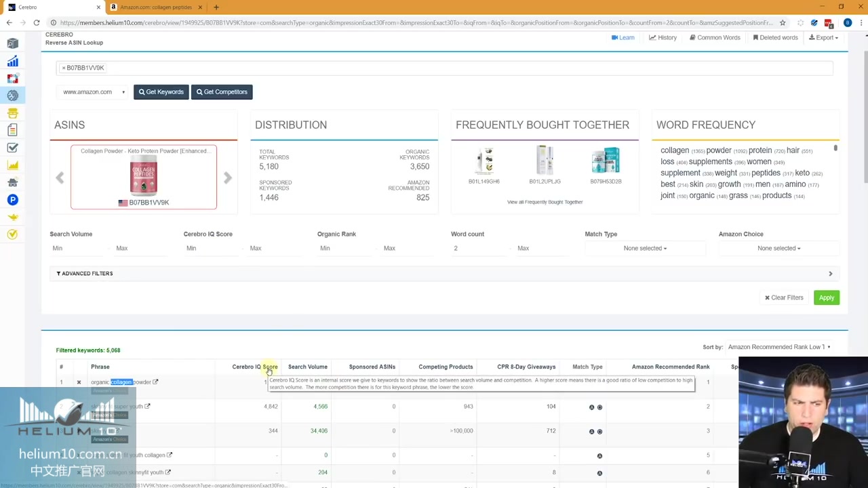The image size is (868, 488).
Task: Click the word collagen in Word Frequency
Action: 675,150
